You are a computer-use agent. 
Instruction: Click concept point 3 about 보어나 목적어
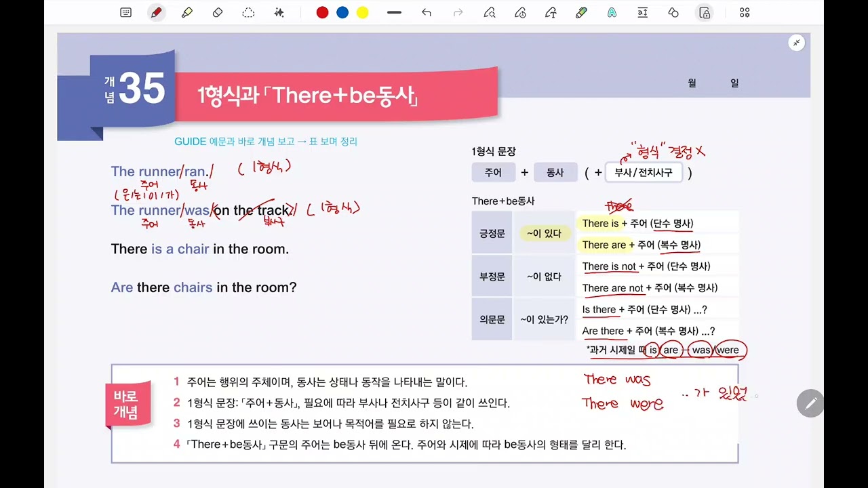(x=323, y=424)
